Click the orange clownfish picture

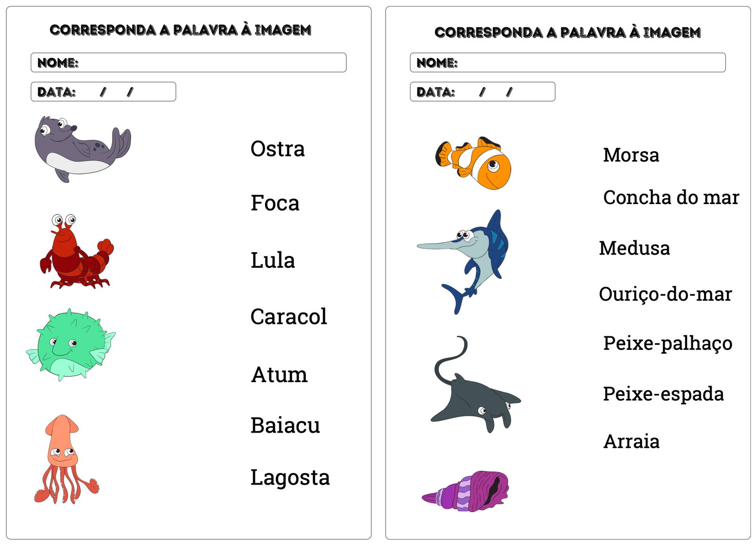point(474,163)
